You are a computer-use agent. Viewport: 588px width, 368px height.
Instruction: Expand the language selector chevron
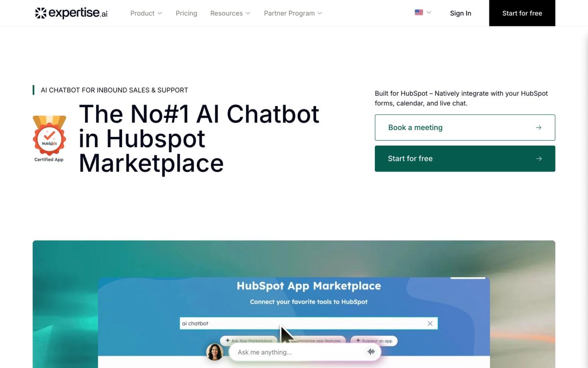click(x=429, y=12)
